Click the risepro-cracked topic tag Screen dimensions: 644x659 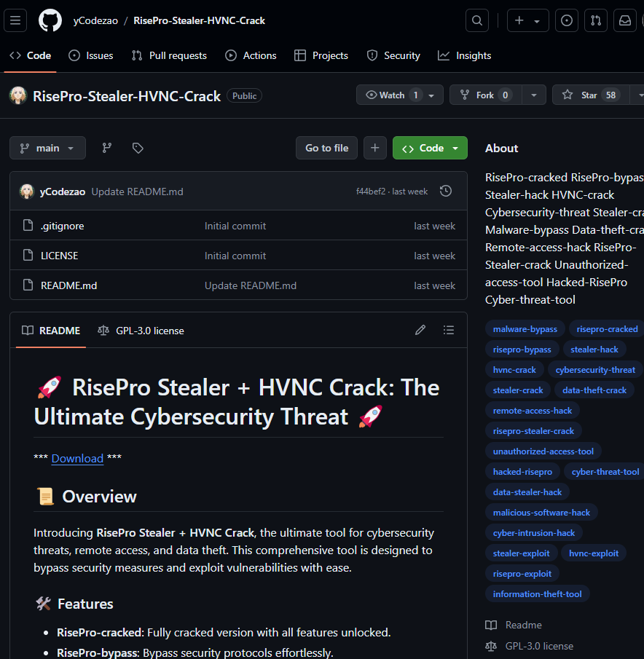pos(607,329)
